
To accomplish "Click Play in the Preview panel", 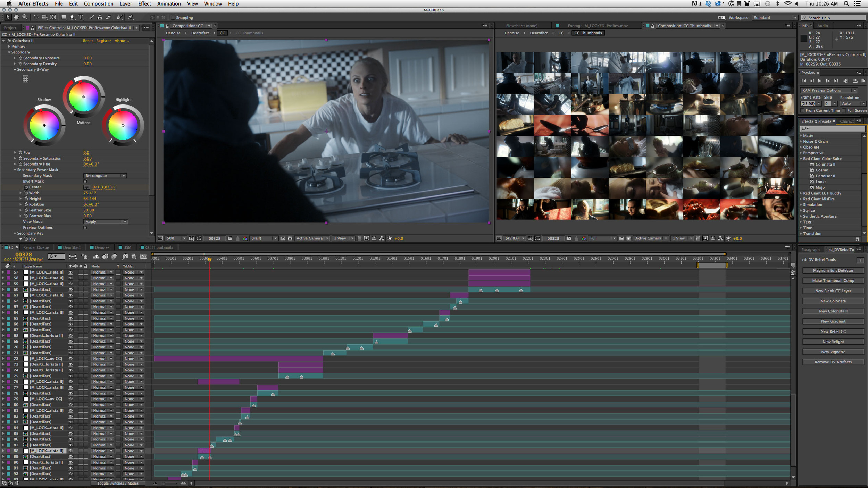I will [x=819, y=81].
